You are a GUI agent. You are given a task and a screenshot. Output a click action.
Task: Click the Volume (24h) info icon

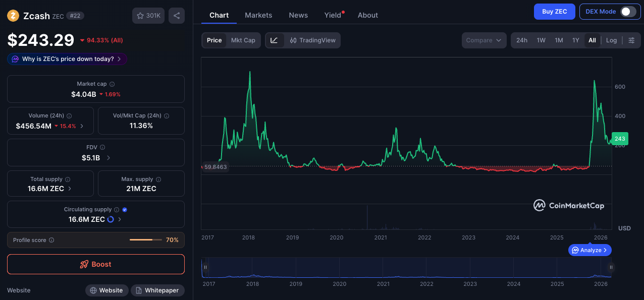click(69, 116)
